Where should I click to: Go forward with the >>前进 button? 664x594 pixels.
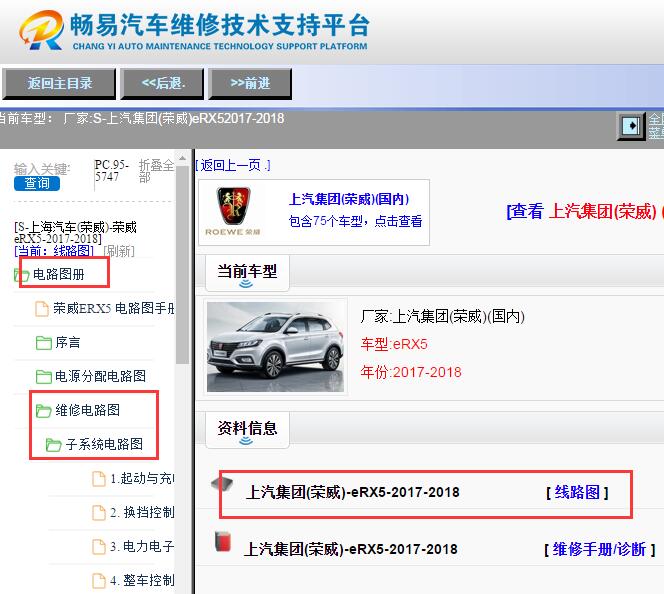click(x=250, y=83)
